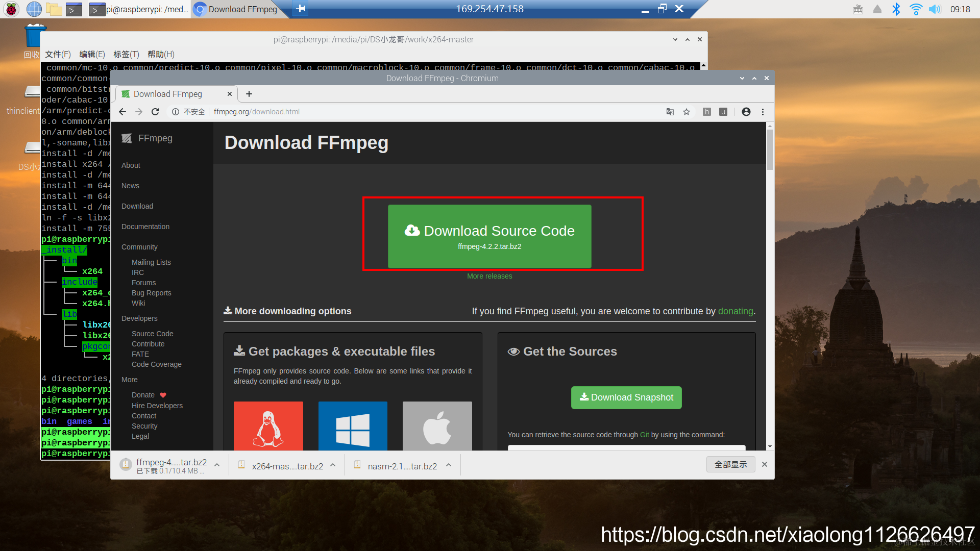Launch the web browser globe icon
980x551 pixels.
point(34,9)
